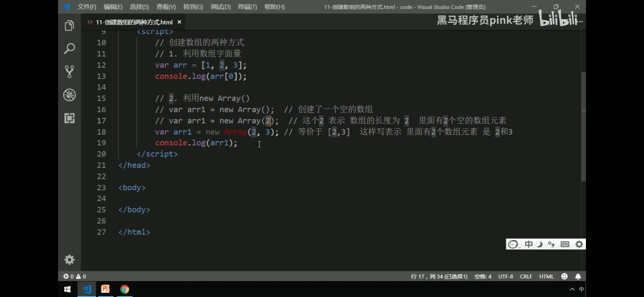Open the Search panel magnifier icon
The width and height of the screenshot is (644, 297).
point(69,48)
